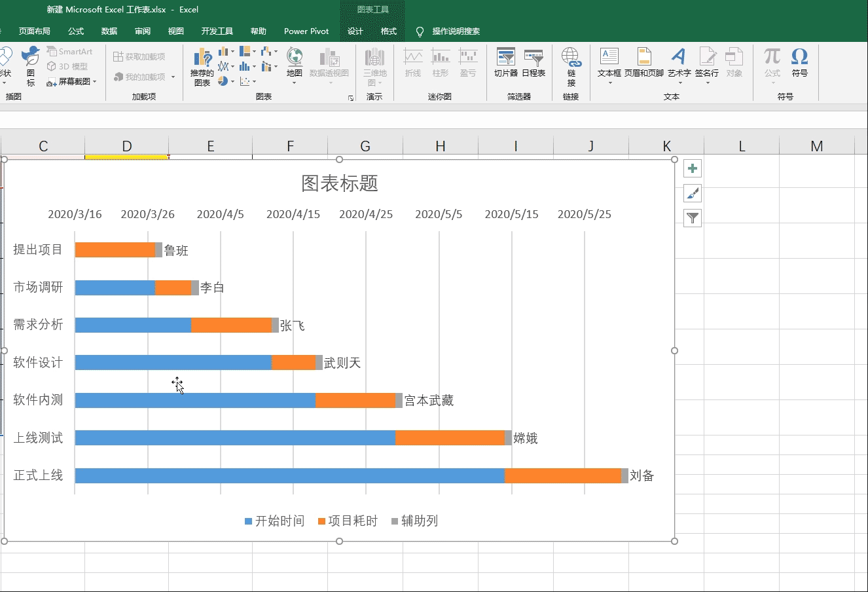Insert waterfall or stock chart
The image size is (868, 592).
point(266,51)
